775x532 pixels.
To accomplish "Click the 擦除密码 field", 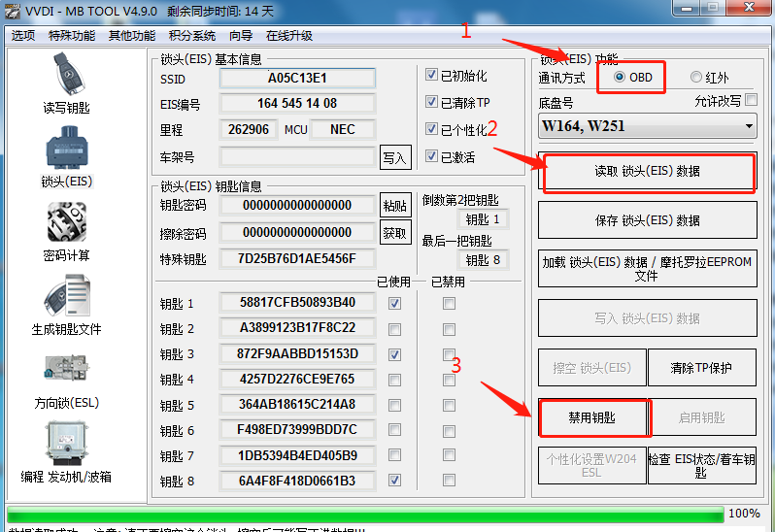I will pos(297,232).
